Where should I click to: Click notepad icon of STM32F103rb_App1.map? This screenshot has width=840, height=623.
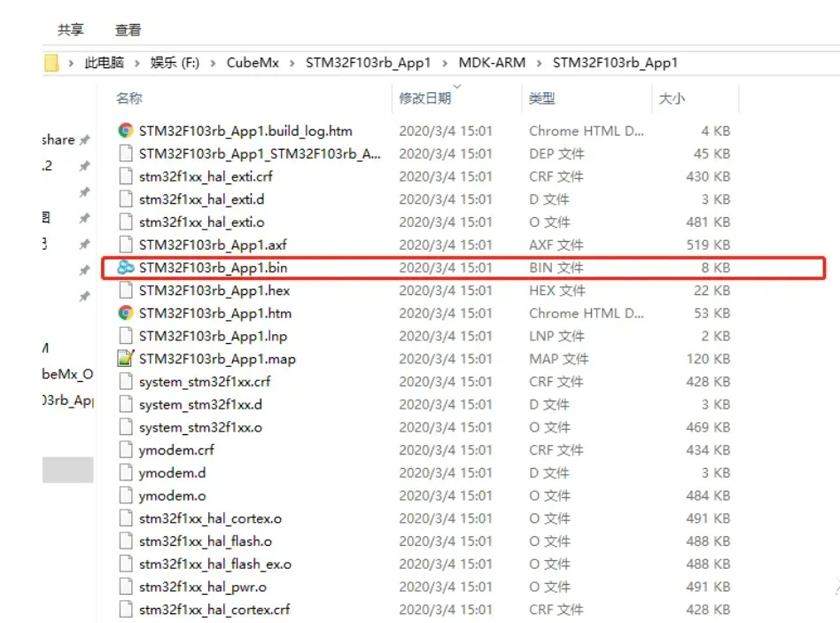click(x=125, y=358)
